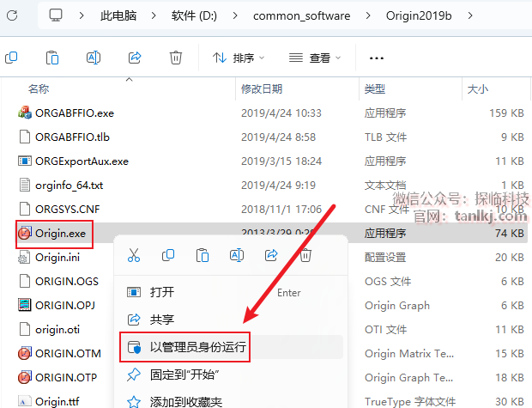This screenshot has height=408, width=532.
Task: Sort by 大小 column header
Action: pyautogui.click(x=478, y=89)
